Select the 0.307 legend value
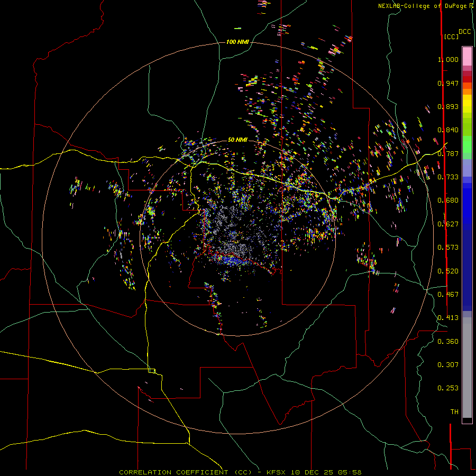The width and height of the screenshot is (476, 476). (x=448, y=365)
